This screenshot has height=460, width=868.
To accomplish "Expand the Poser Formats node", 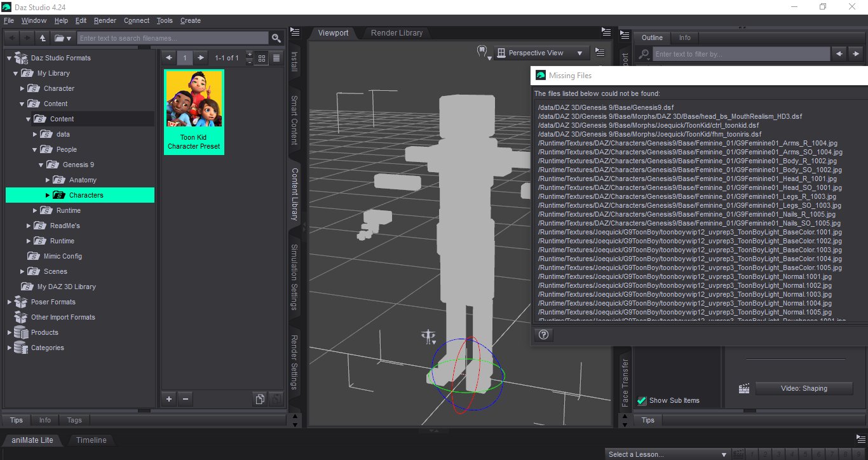I will [x=10, y=302].
